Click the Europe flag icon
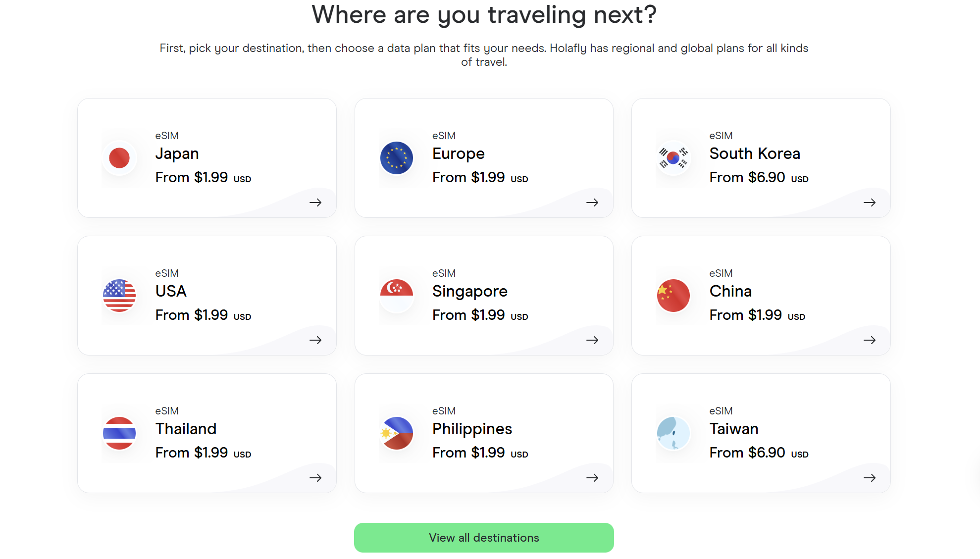 397,158
